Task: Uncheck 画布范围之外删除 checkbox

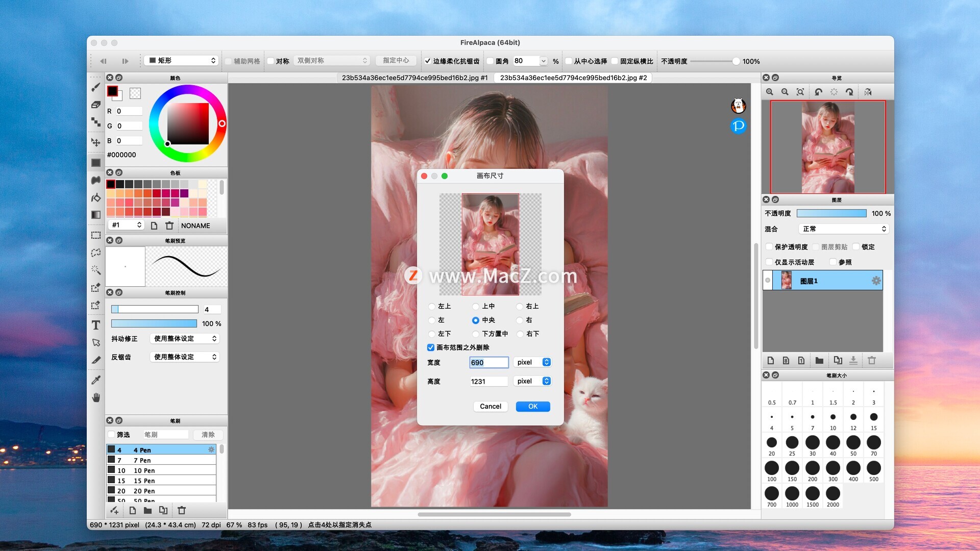Action: [431, 347]
